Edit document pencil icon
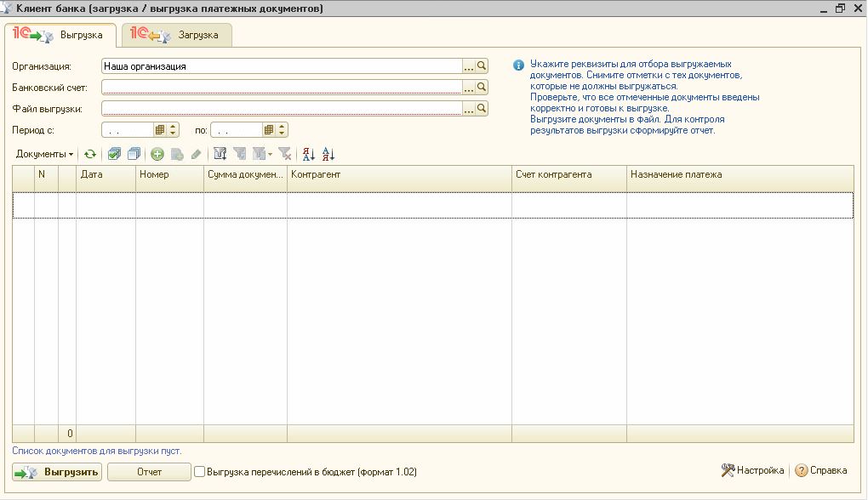The width and height of the screenshot is (868, 500). [x=196, y=154]
